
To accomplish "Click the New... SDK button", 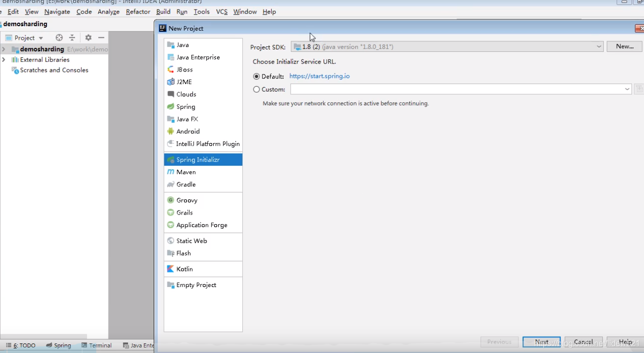I will click(624, 46).
